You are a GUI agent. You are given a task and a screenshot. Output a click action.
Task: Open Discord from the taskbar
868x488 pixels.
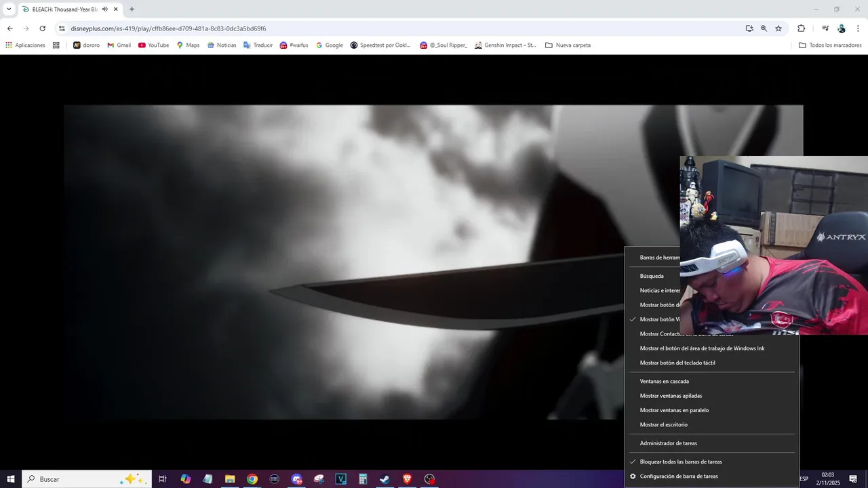click(x=296, y=479)
